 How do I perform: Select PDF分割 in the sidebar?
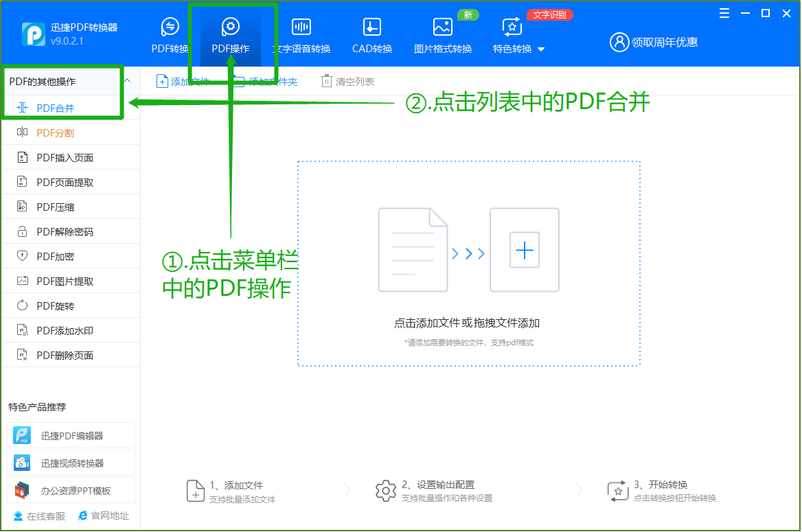pos(55,133)
